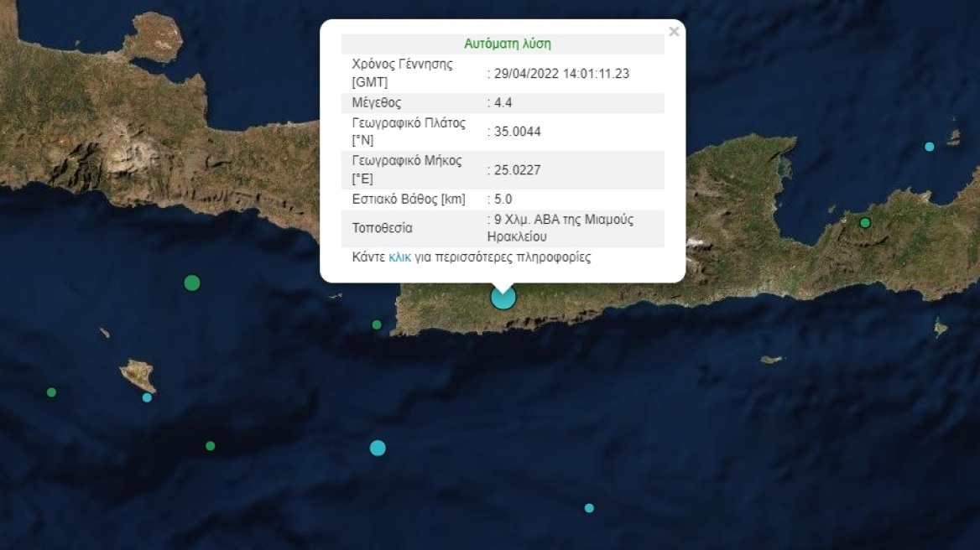This screenshot has height=550, width=980.
Task: Select the tiny marker on the south coast shoreline
Action: (375, 323)
